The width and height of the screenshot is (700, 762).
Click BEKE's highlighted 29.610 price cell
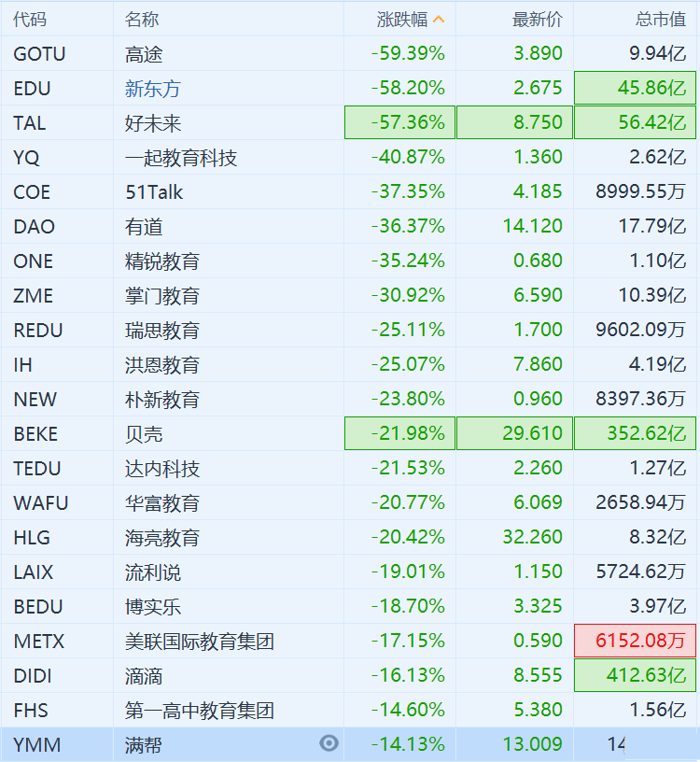pyautogui.click(x=514, y=433)
